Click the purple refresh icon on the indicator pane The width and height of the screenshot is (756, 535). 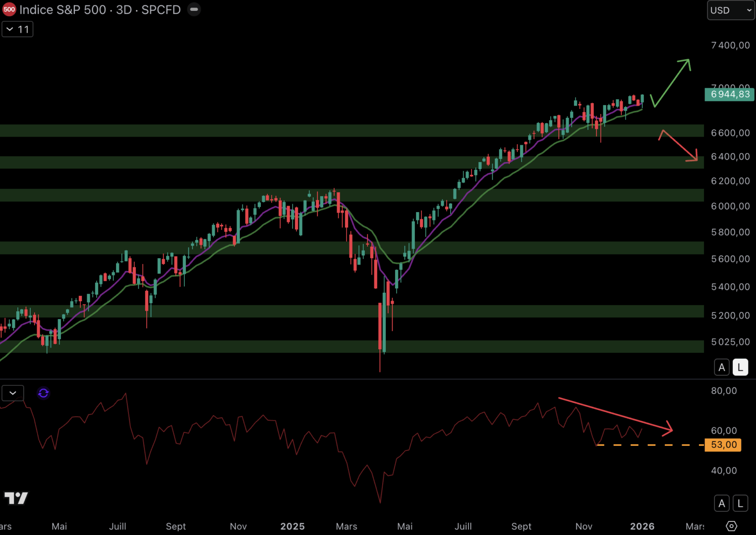coord(43,393)
